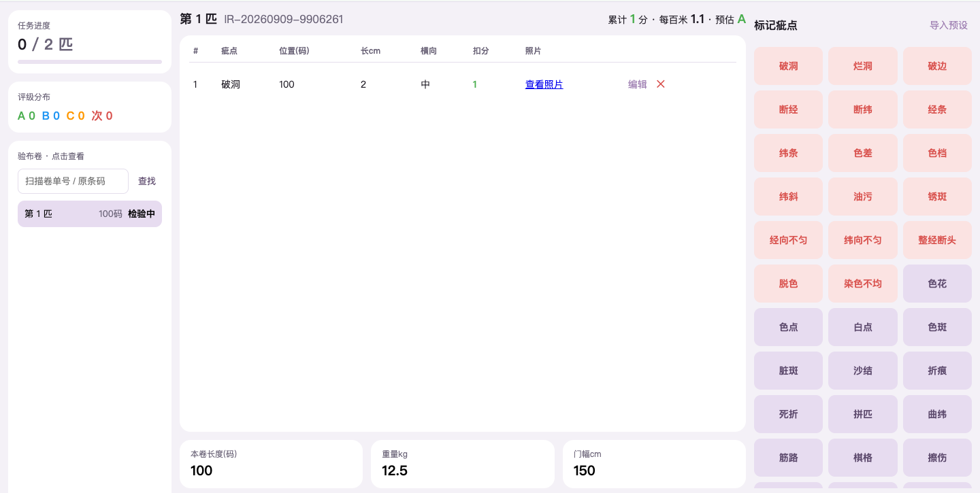Click the 位置(码) column header

tap(294, 51)
